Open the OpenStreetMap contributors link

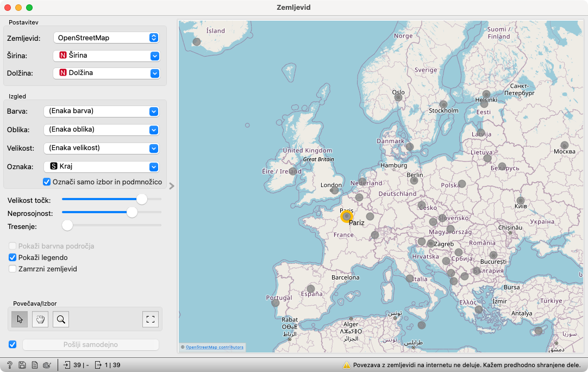[x=214, y=347]
